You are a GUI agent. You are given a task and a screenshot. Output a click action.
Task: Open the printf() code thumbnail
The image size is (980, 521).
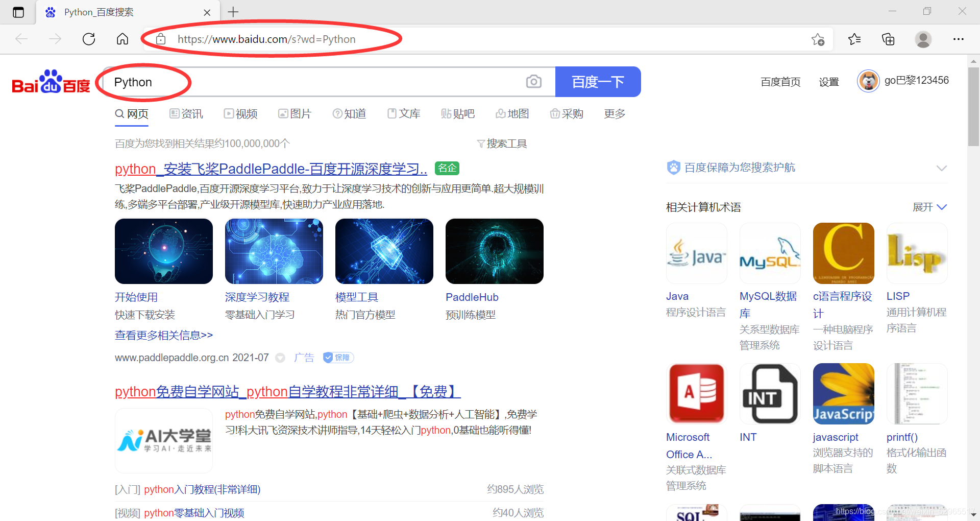pyautogui.click(x=917, y=394)
